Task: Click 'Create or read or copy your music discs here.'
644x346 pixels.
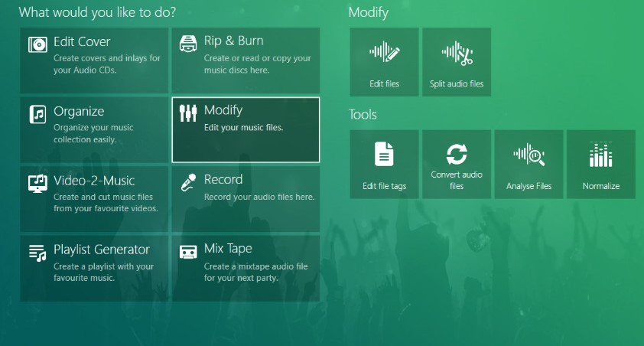Action: [x=258, y=64]
